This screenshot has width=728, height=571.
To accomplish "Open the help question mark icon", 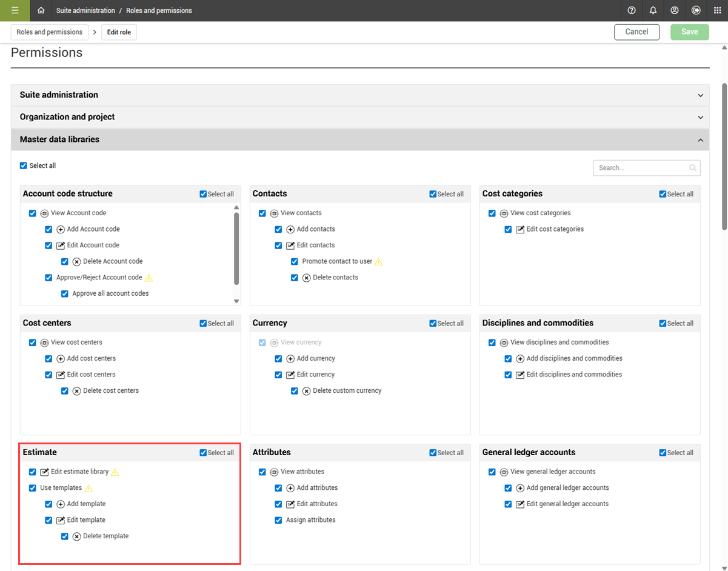I will 632,10.
